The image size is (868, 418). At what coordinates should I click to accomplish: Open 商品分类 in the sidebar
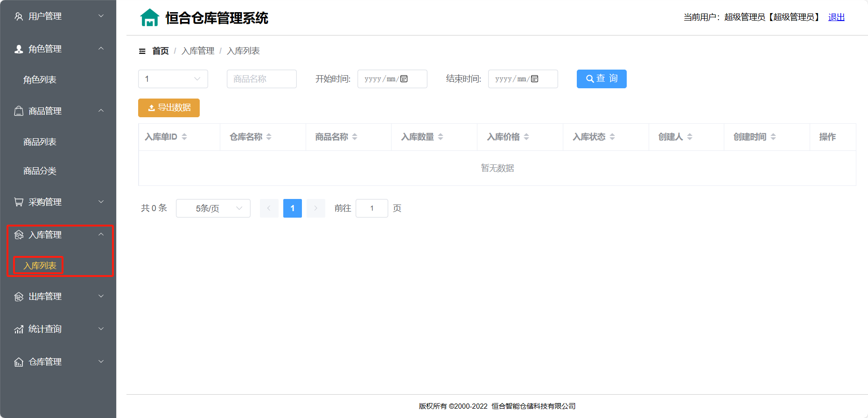pos(40,171)
